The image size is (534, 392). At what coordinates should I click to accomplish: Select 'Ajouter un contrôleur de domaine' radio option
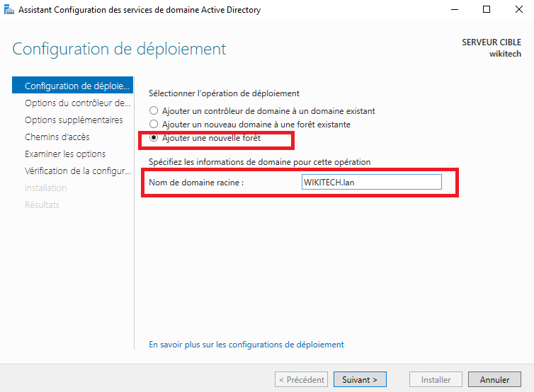point(153,111)
